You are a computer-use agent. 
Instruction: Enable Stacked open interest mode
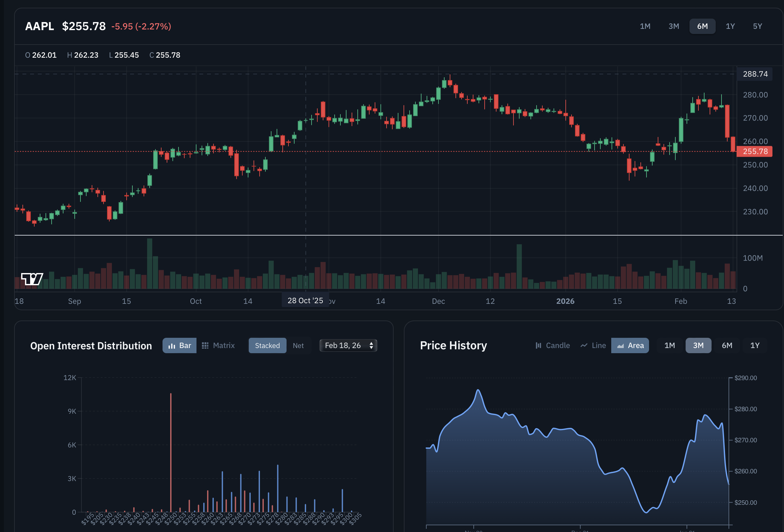point(267,345)
